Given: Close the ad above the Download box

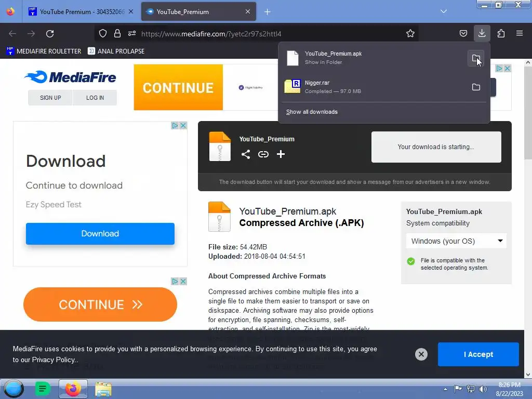Looking at the screenshot, I should pyautogui.click(x=183, y=126).
